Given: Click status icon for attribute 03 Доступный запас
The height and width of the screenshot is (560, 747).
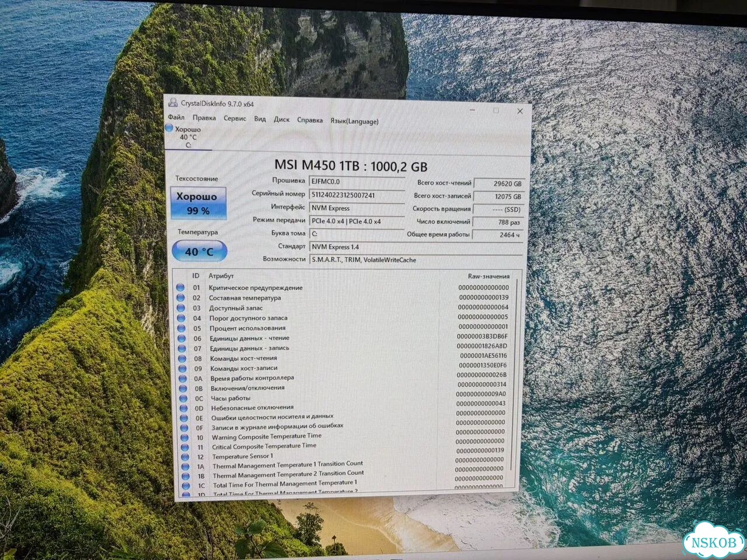Looking at the screenshot, I should pyautogui.click(x=180, y=308).
